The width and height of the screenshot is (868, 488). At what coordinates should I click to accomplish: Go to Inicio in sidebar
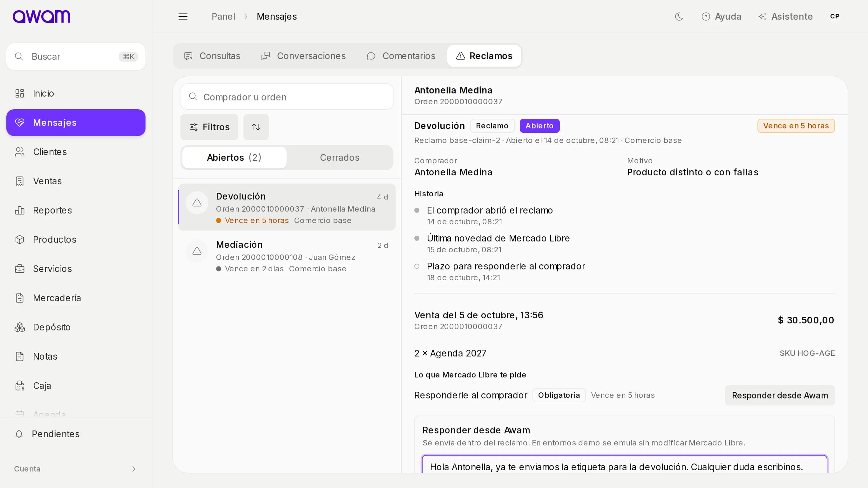point(76,93)
